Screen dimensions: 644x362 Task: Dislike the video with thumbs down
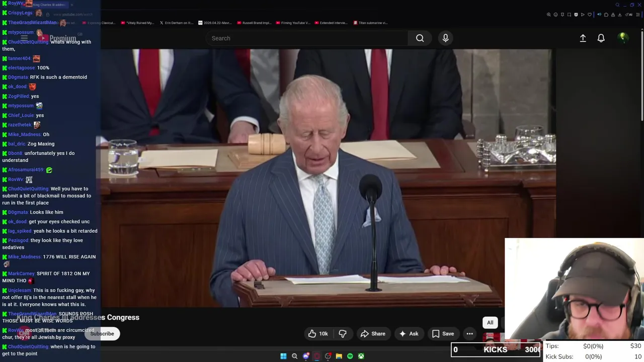[x=343, y=333]
